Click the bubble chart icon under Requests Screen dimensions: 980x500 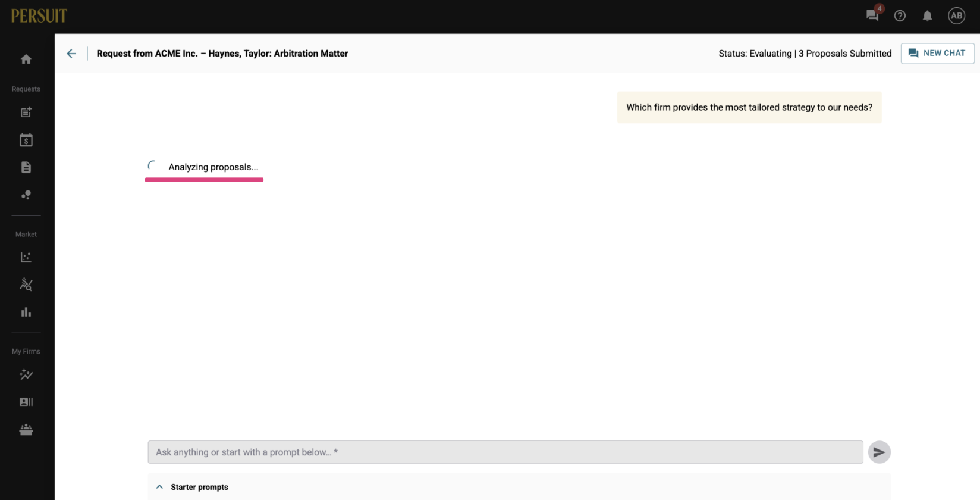pyautogui.click(x=26, y=195)
